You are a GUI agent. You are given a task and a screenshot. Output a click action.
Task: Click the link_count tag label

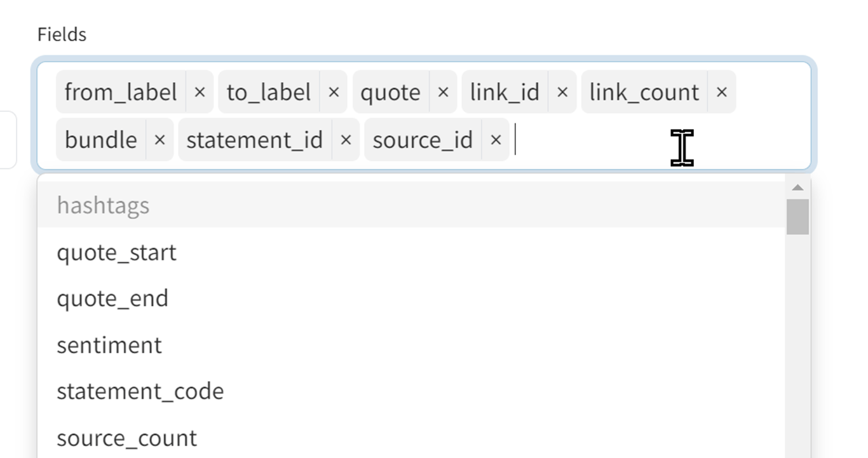644,93
